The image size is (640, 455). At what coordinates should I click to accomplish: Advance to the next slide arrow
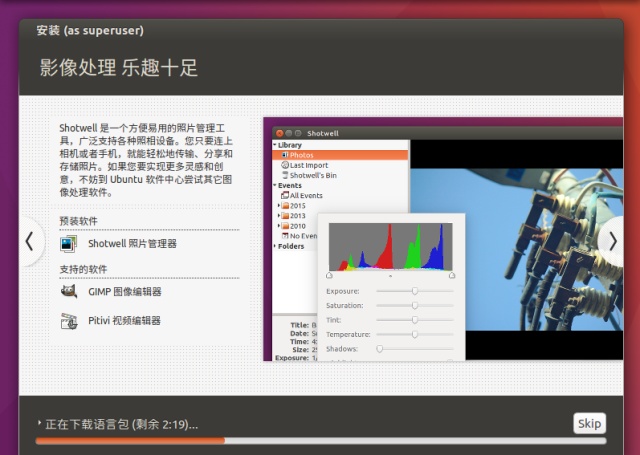tap(612, 241)
